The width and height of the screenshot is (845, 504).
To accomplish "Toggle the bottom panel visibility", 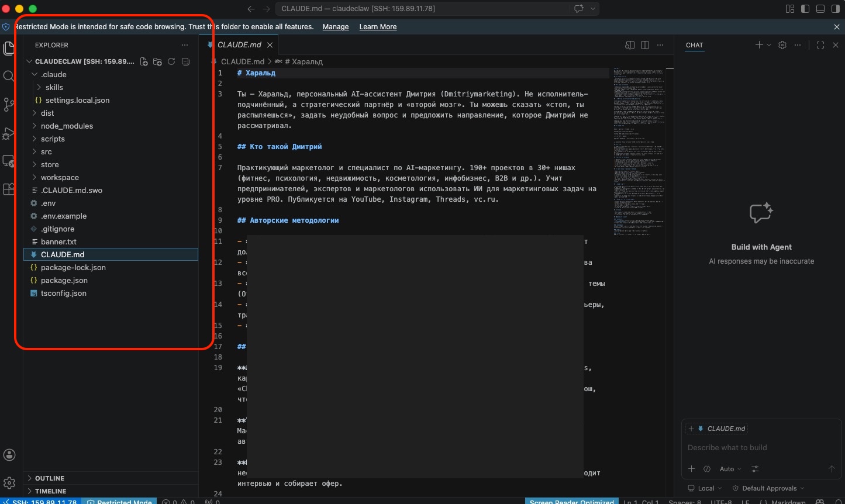I will tap(820, 9).
